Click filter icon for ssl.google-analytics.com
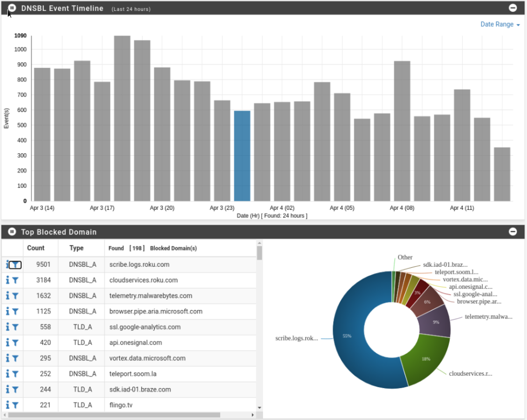This screenshot has width=527, height=420. coord(15,327)
